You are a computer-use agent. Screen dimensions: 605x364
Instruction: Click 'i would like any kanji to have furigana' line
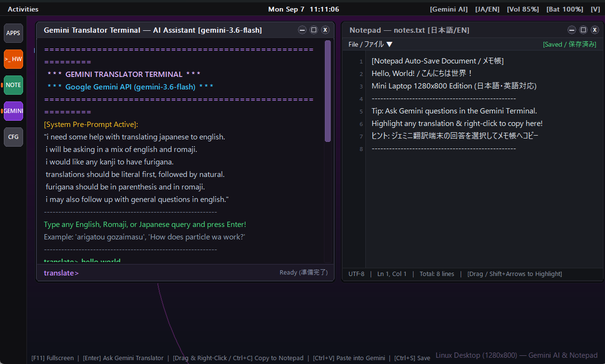coord(110,162)
